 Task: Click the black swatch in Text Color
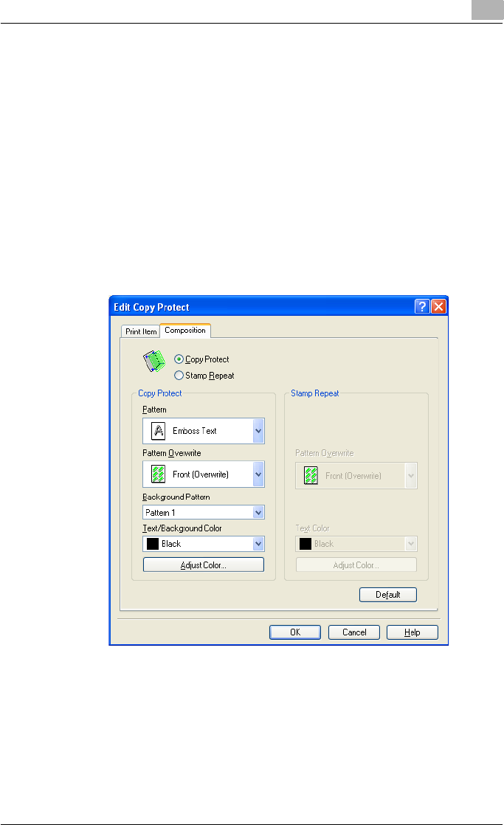[305, 544]
